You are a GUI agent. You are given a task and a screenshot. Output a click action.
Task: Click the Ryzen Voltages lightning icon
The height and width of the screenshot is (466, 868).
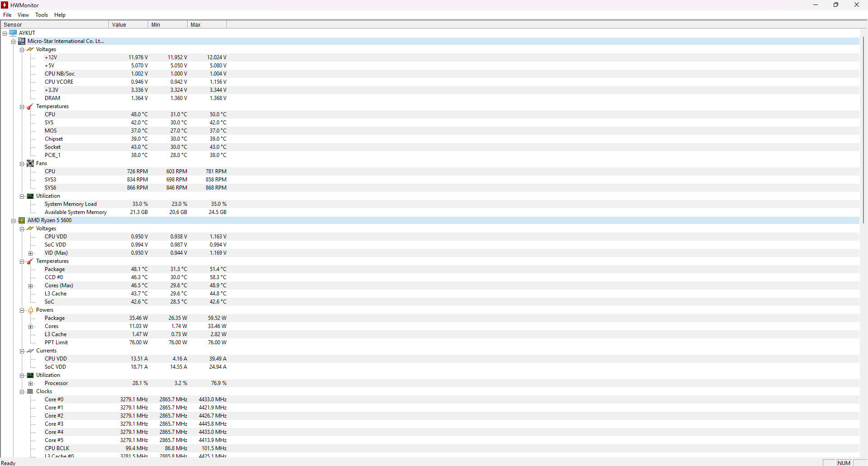(30, 228)
